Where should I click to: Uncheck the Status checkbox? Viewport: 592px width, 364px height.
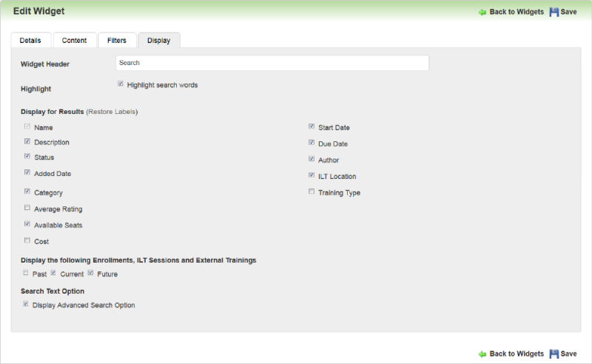(27, 156)
